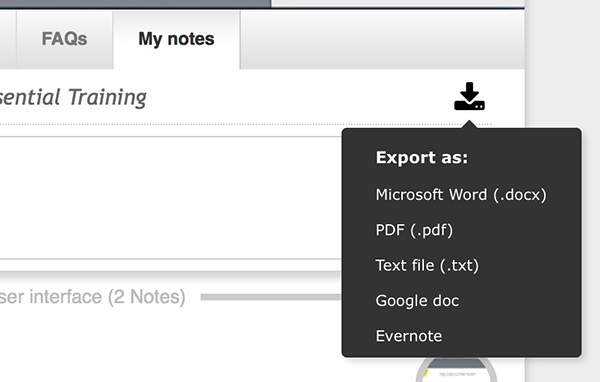Select Google doc export option
Screen dimensions: 600x382
coord(417,301)
